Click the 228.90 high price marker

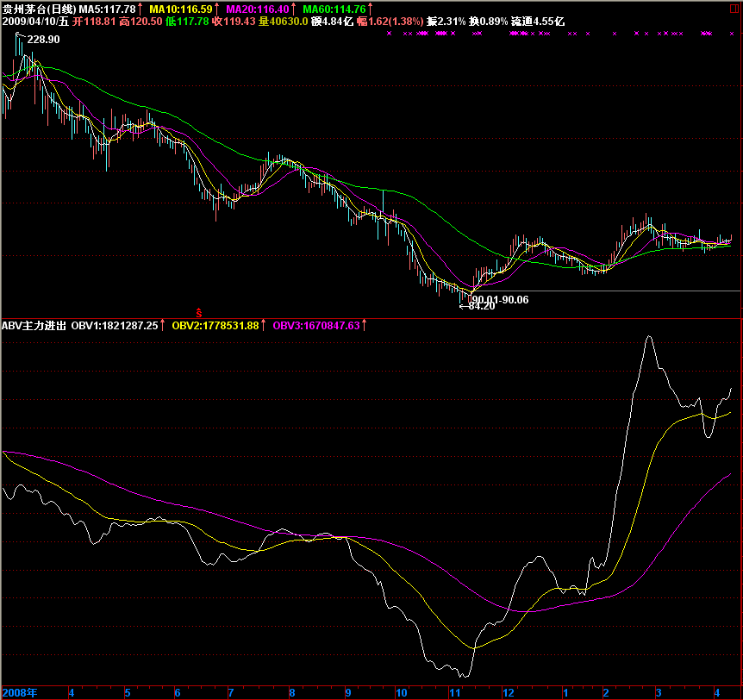click(42, 40)
